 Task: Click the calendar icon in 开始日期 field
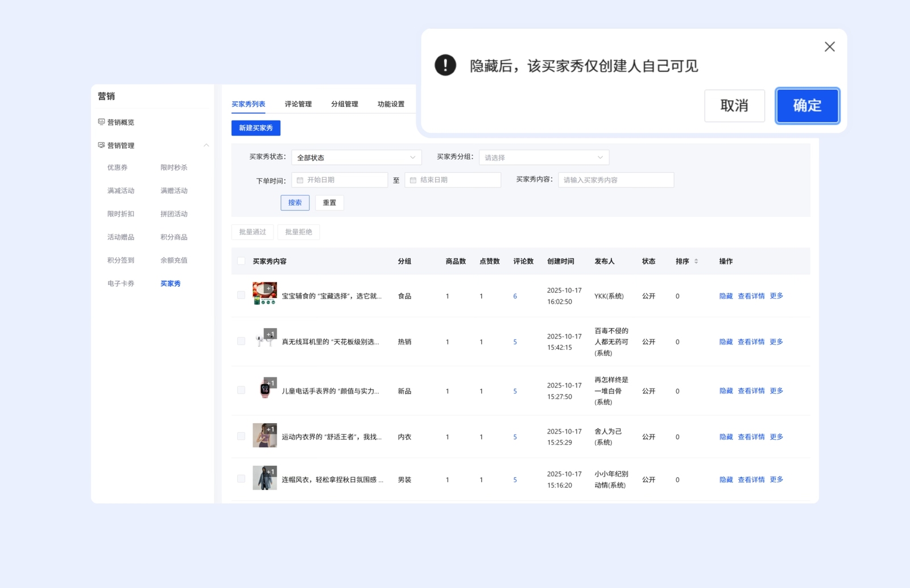[300, 180]
